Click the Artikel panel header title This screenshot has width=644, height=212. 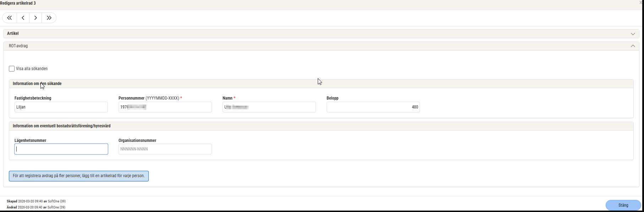coord(13,33)
